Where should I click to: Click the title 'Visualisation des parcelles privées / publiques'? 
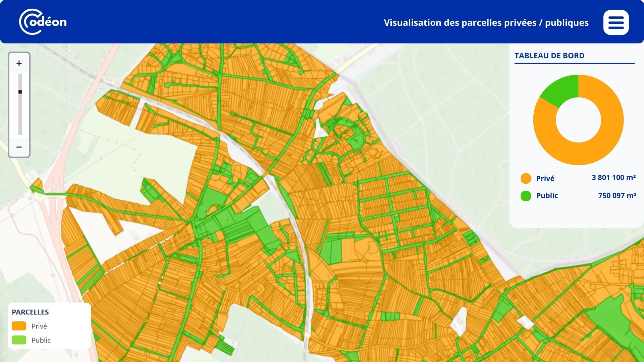click(x=486, y=22)
